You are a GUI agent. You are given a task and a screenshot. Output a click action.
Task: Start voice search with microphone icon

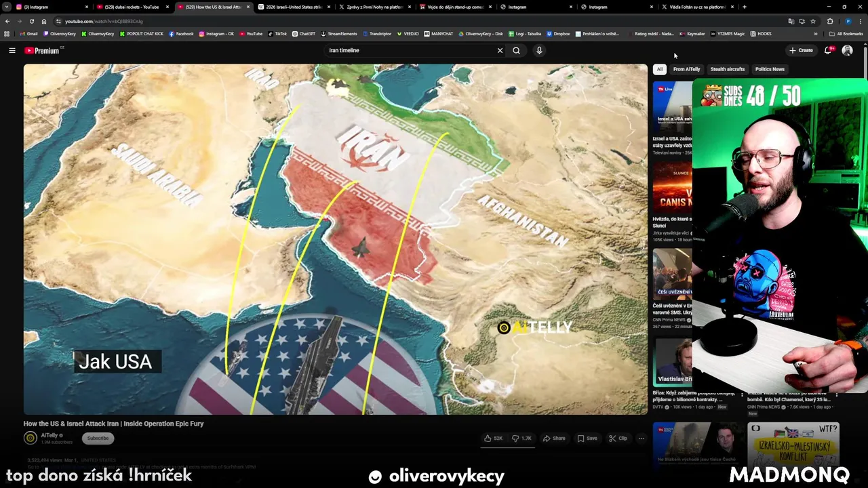click(539, 50)
